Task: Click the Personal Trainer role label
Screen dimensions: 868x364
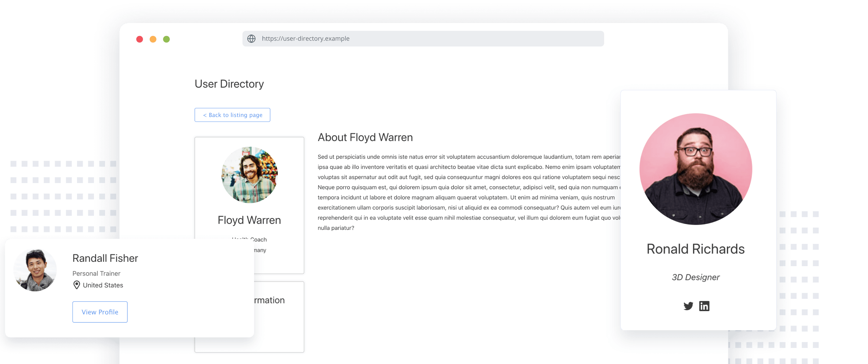Action: pyautogui.click(x=96, y=274)
